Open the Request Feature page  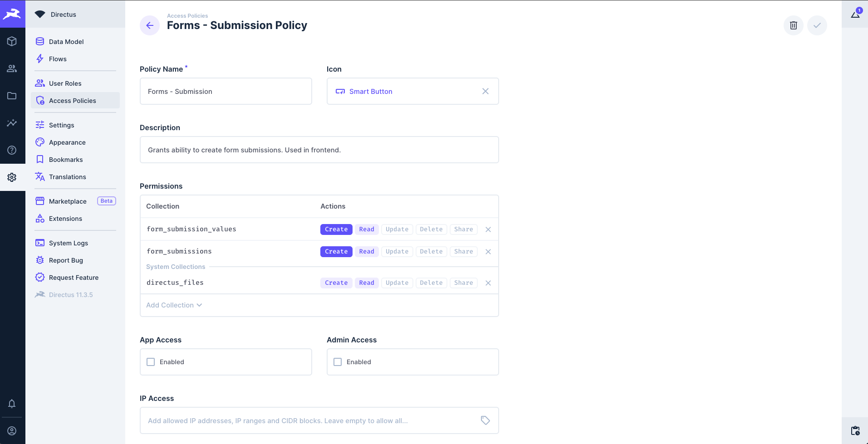click(x=74, y=277)
